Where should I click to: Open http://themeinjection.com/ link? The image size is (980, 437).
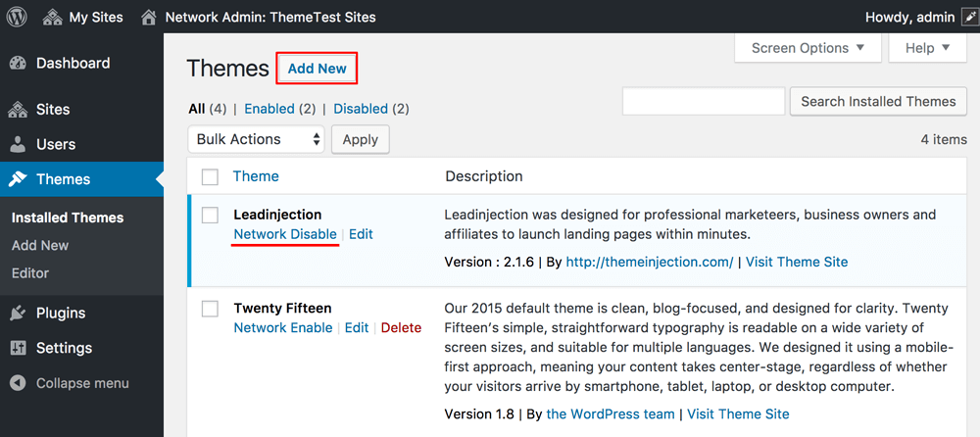tap(650, 262)
